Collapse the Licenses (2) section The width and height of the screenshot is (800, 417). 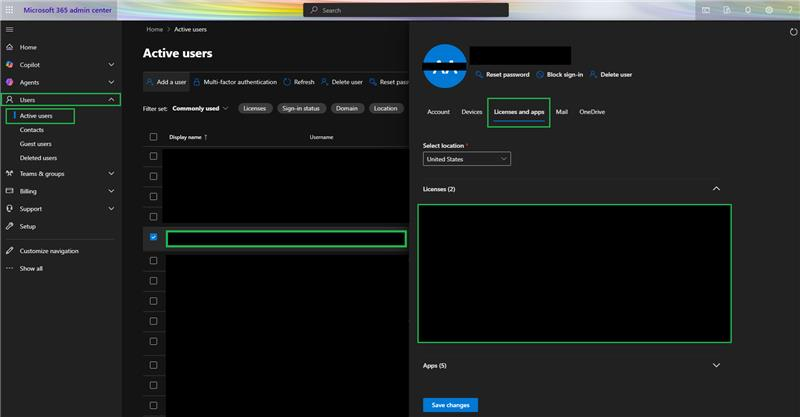[x=716, y=189]
